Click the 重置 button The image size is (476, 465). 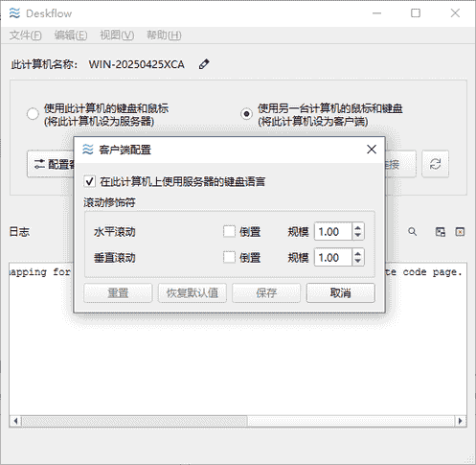[118, 292]
